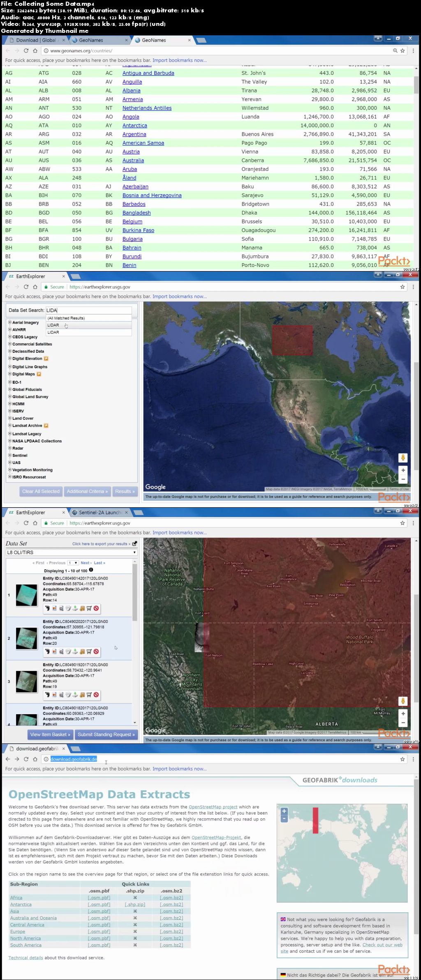The height and width of the screenshot is (980, 421).
Task: Click Street View pegman on LIDAR search map
Action: [x=403, y=458]
